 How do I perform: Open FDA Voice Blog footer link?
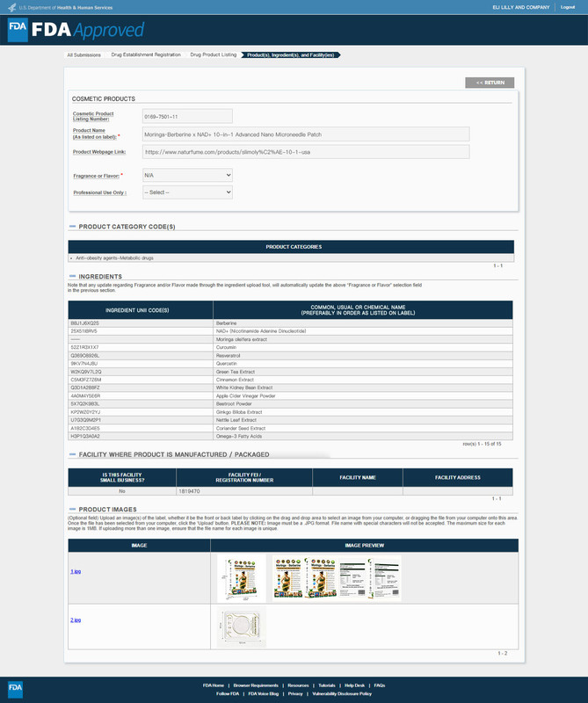264,693
